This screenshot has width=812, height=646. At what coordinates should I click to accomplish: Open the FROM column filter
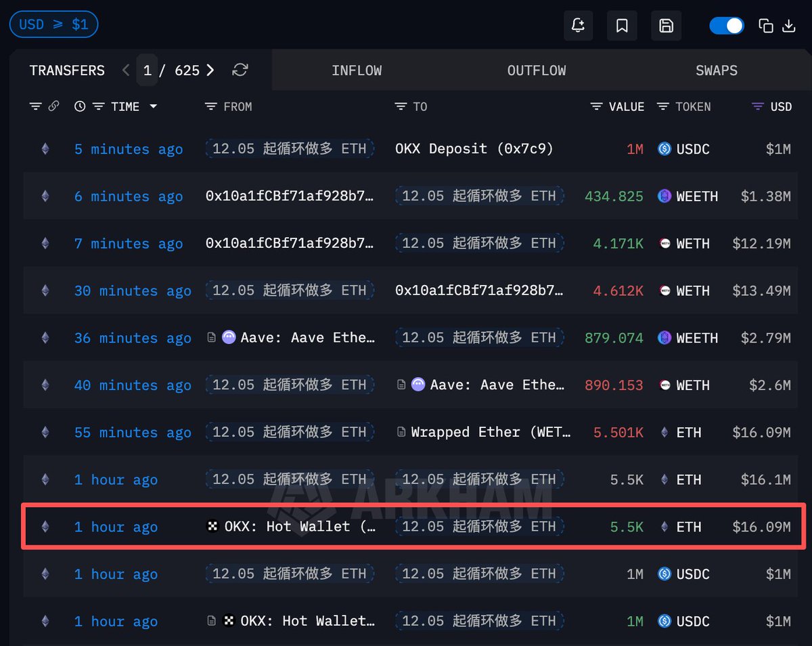pyautogui.click(x=210, y=106)
